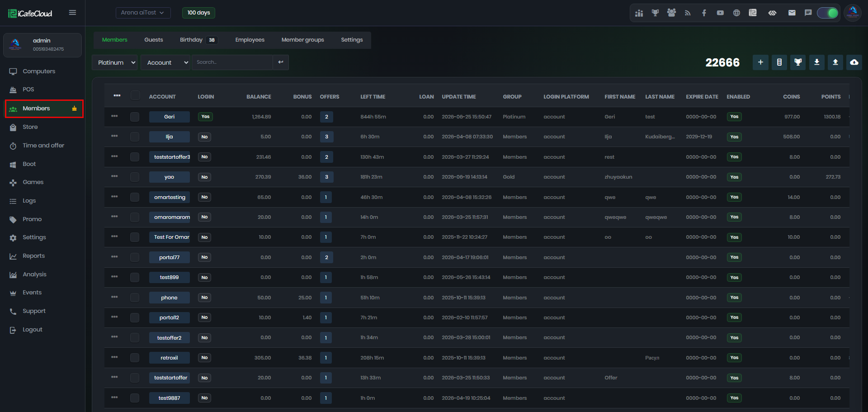868x412 pixels.
Task: Click the handshake partner icon
Action: pos(772,13)
